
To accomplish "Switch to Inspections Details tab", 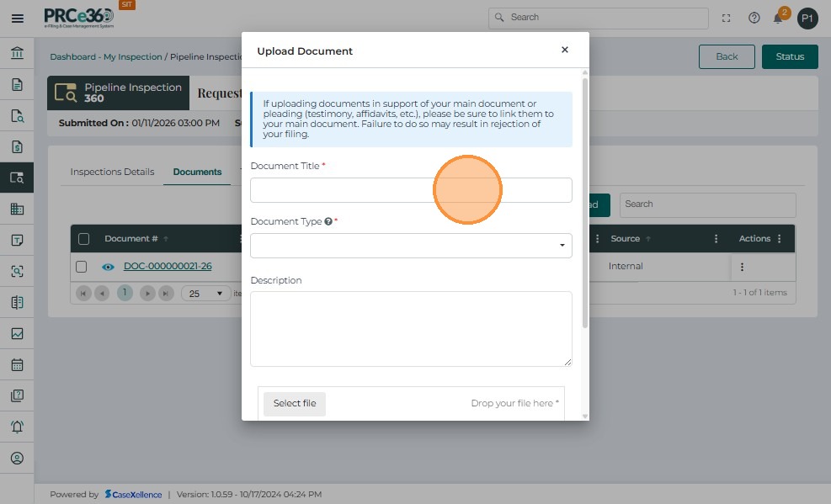I will (112, 172).
